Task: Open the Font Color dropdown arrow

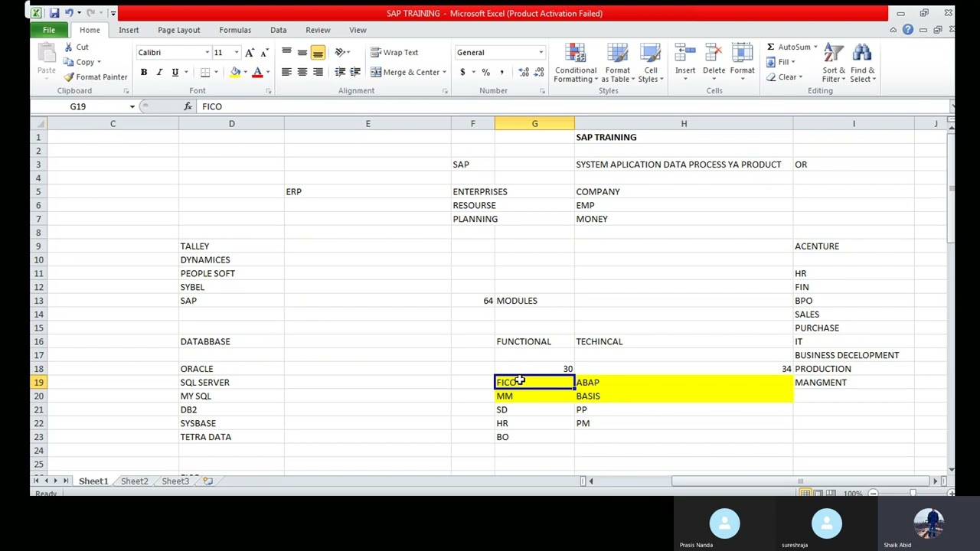Action: pyautogui.click(x=267, y=73)
